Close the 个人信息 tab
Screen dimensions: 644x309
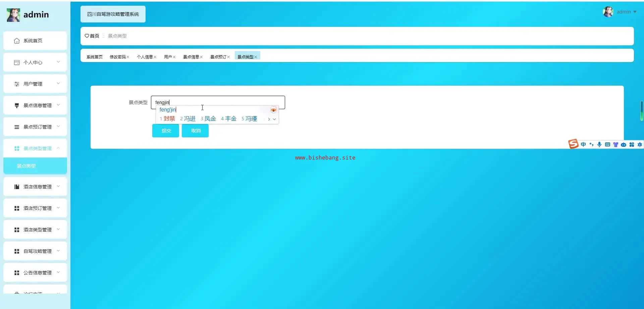pyautogui.click(x=155, y=57)
